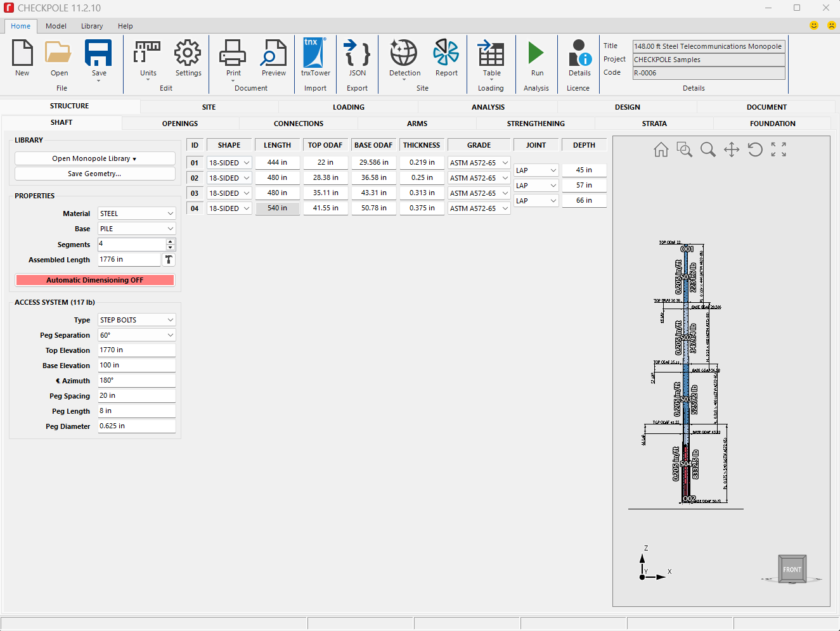Viewport: 840px width, 631px height.
Task: Open the JSON export tool
Action: 357,53
